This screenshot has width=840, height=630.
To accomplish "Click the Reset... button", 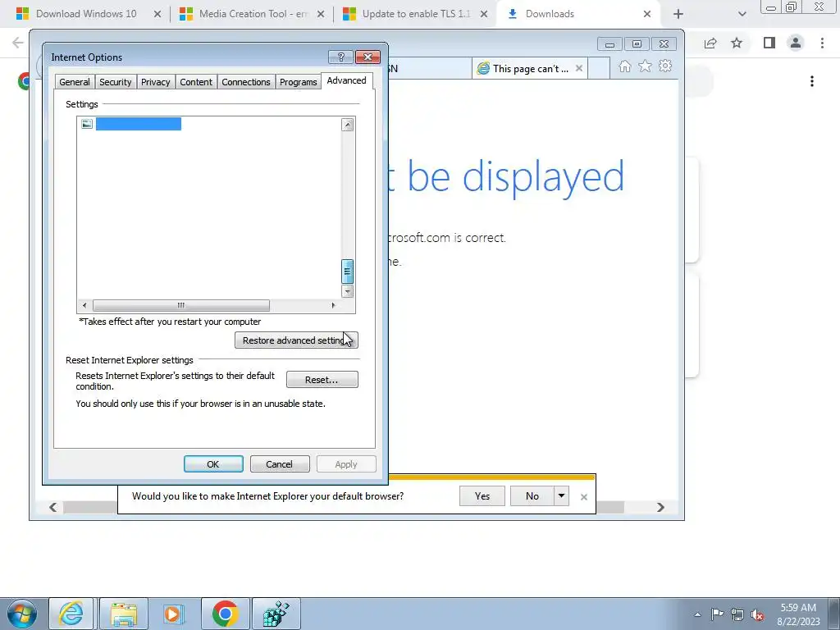I will [322, 379].
